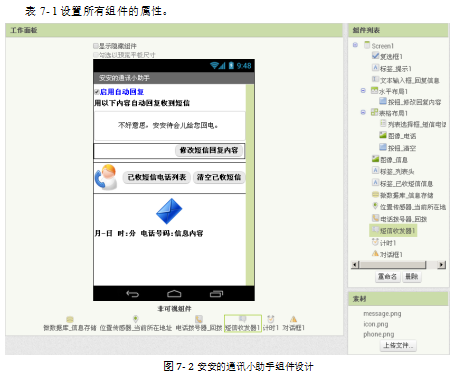The image size is (454, 386).
Task: Click the battery icon in phone status bar
Action: click(231, 66)
